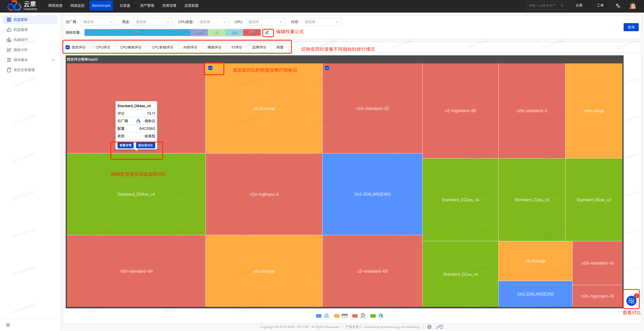Open 机器排行 in sidebar
Image resolution: width=644 pixels, height=331 pixels.
tap(21, 40)
